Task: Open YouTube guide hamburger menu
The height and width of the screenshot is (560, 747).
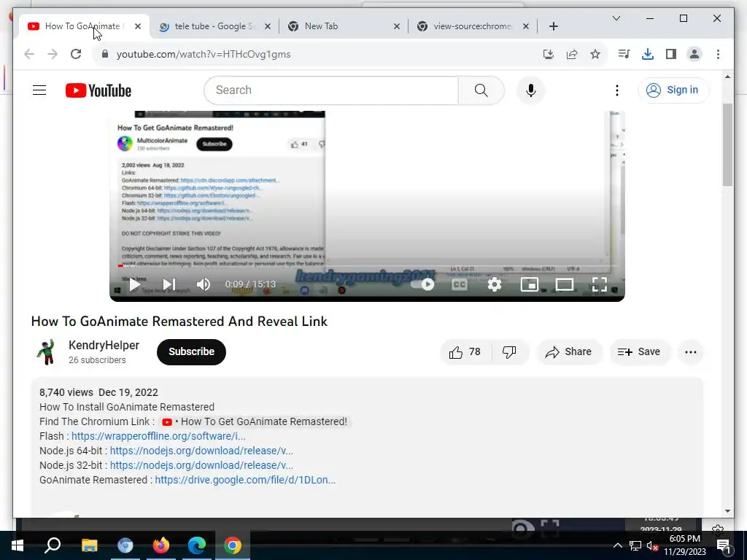Action: (x=39, y=90)
